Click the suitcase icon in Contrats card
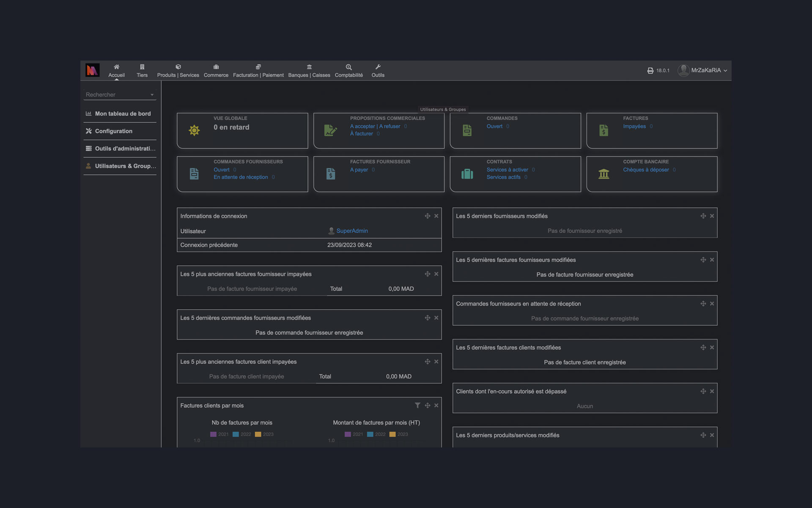Image resolution: width=812 pixels, height=508 pixels. 467,174
